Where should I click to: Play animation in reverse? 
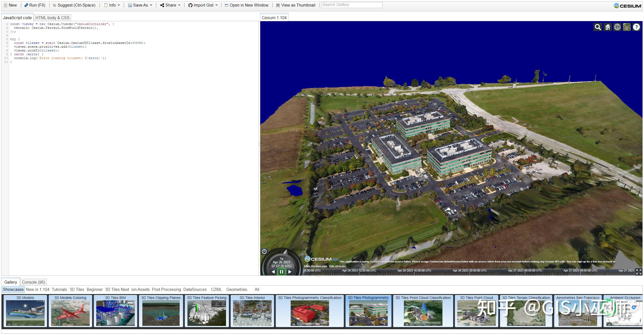point(273,272)
